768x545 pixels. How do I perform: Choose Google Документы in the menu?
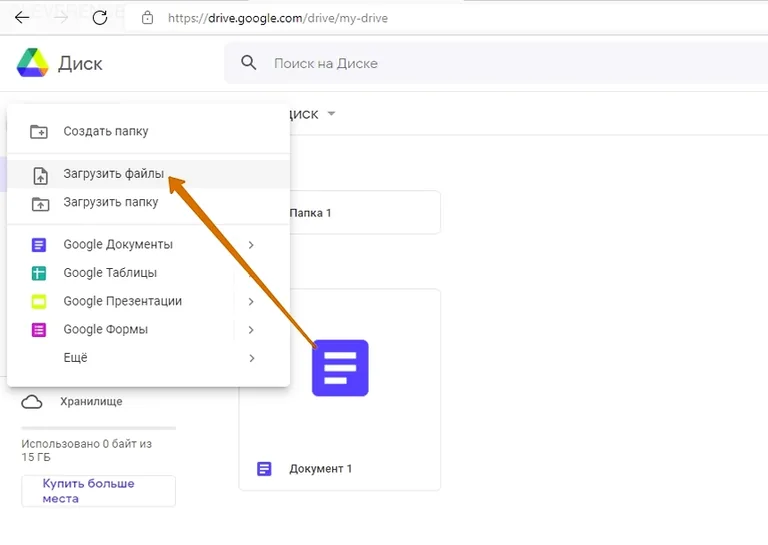(148, 244)
